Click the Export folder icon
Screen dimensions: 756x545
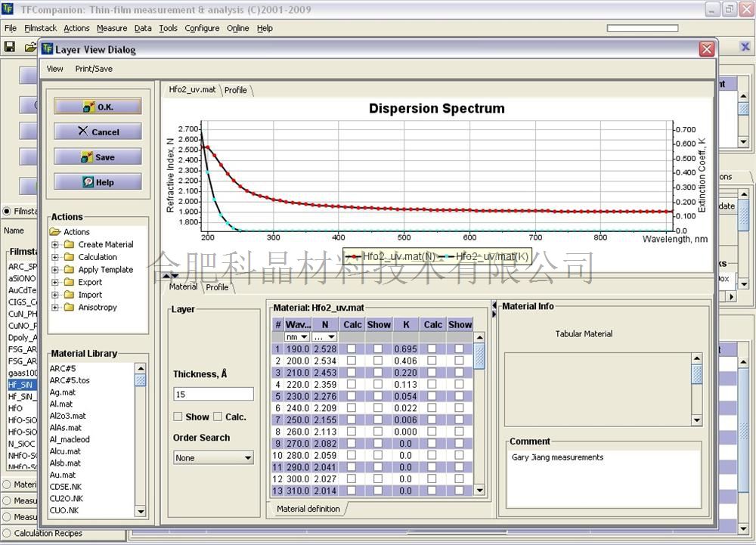pos(69,282)
